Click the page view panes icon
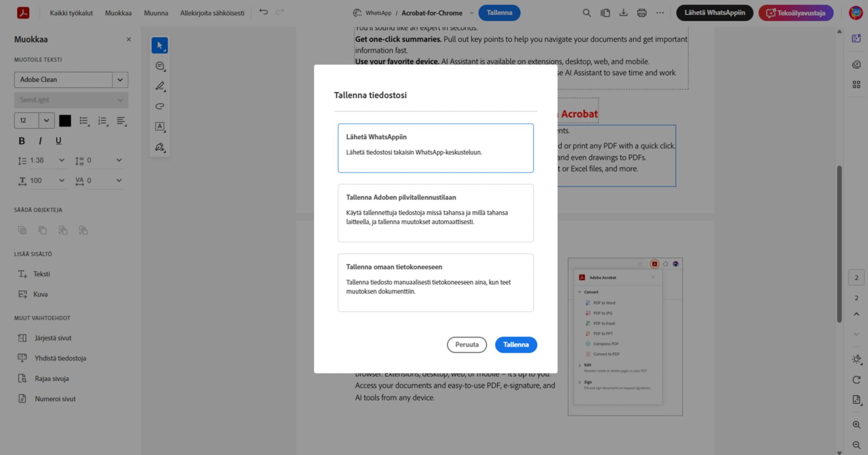868x455 pixels. tap(605, 13)
